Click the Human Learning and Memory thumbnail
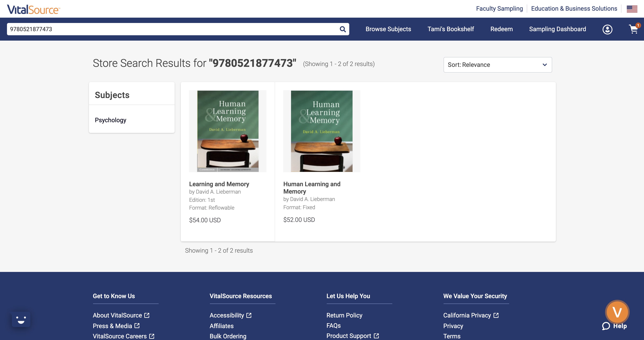 click(322, 131)
